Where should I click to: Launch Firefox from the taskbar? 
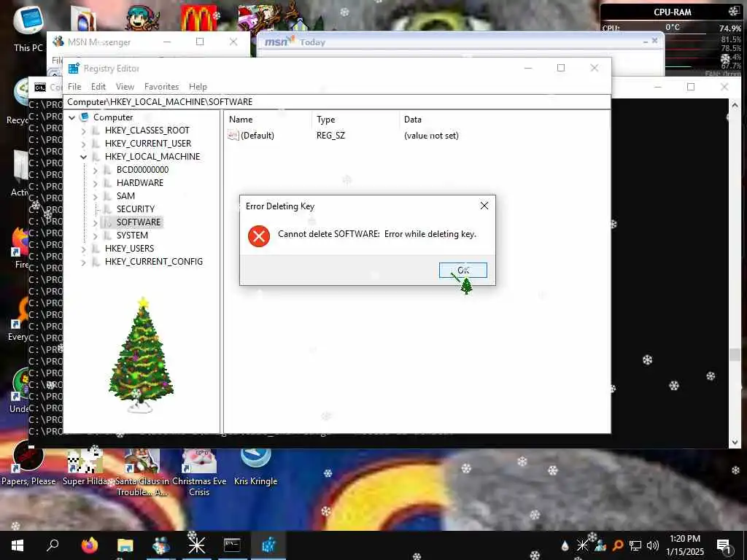pos(89,545)
